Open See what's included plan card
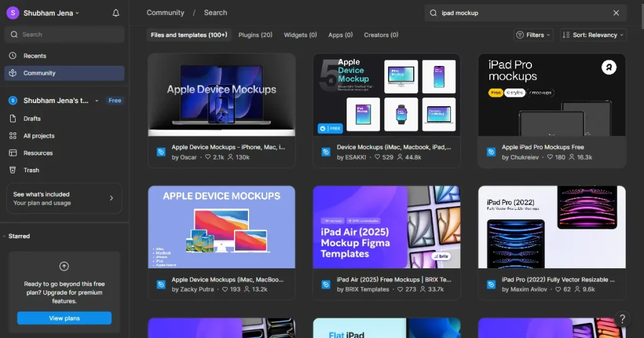 pos(64,199)
